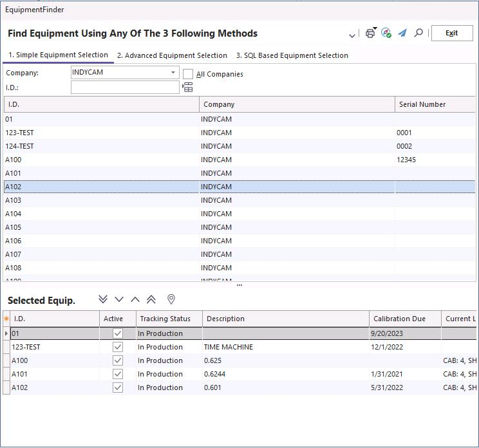Click the single down chevron icon
Image resolution: width=479 pixels, height=448 pixels.
coord(119,299)
